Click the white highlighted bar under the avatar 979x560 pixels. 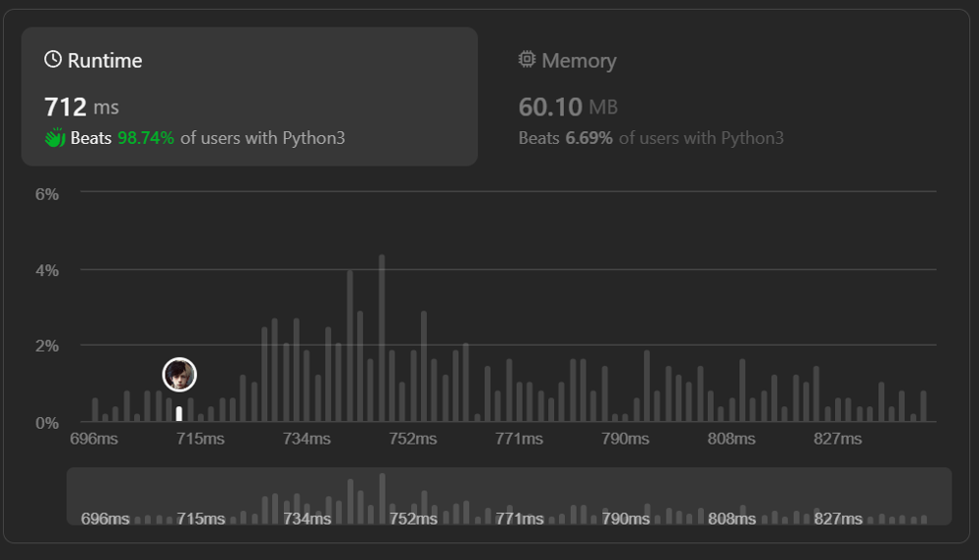(x=179, y=413)
